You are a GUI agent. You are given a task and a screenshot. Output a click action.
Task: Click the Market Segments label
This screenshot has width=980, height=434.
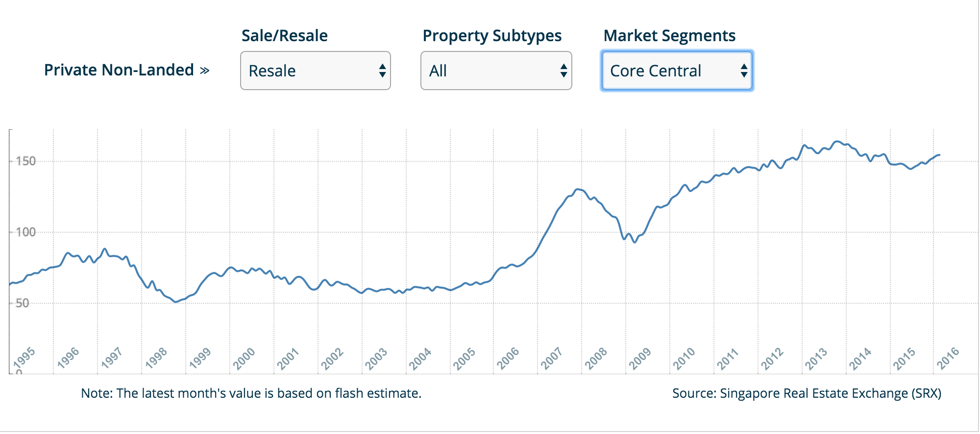(x=669, y=36)
